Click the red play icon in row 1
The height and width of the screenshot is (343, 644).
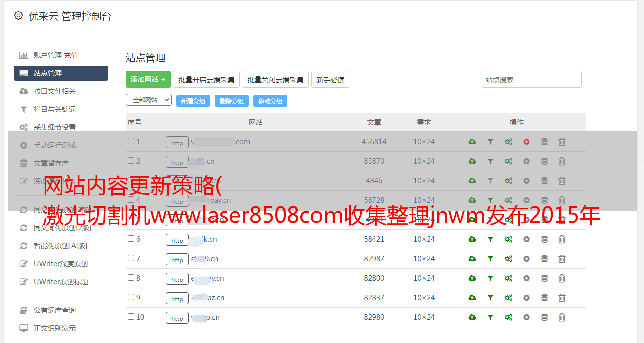[x=526, y=142]
